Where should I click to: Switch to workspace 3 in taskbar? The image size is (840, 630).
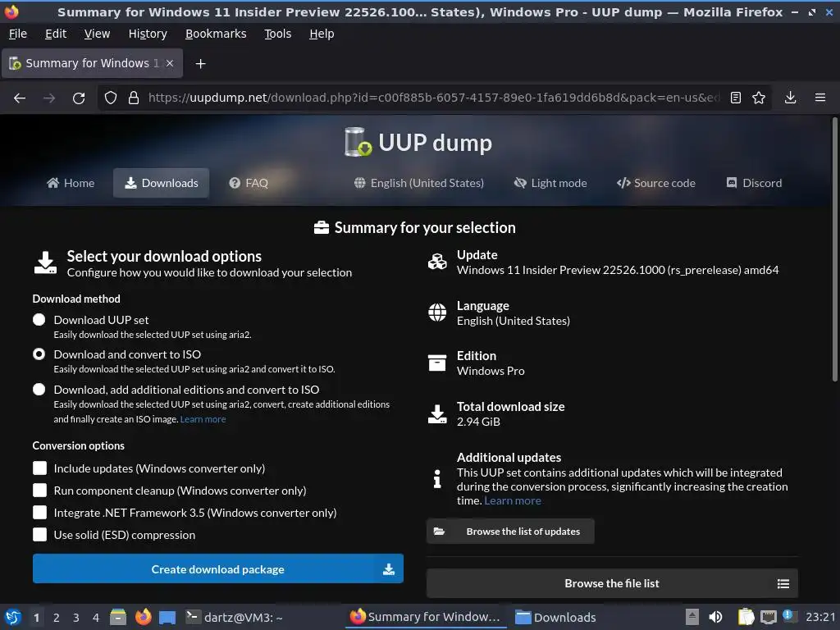76,618
